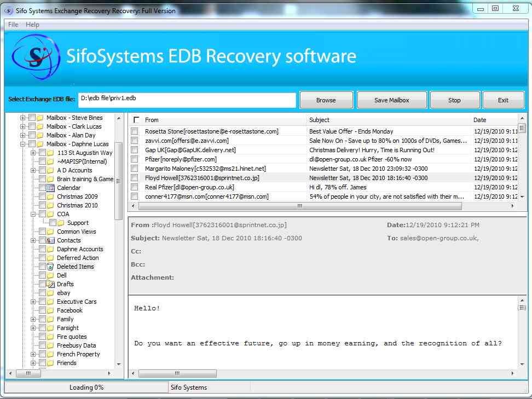Select the Family folder in tree
This screenshot has height=399, width=532.
(65, 319)
